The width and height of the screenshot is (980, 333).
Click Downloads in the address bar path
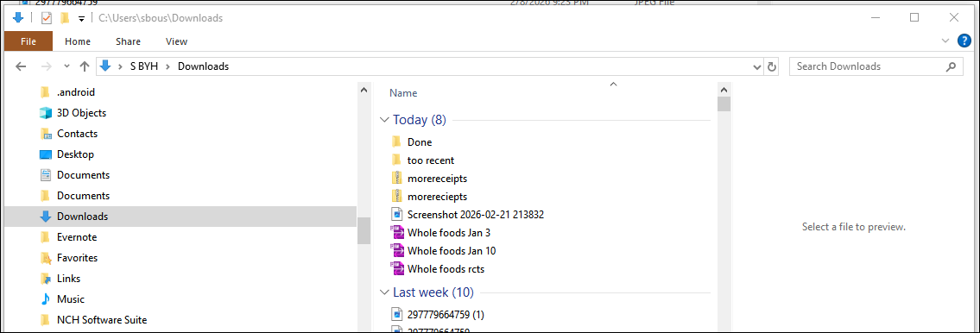(203, 66)
